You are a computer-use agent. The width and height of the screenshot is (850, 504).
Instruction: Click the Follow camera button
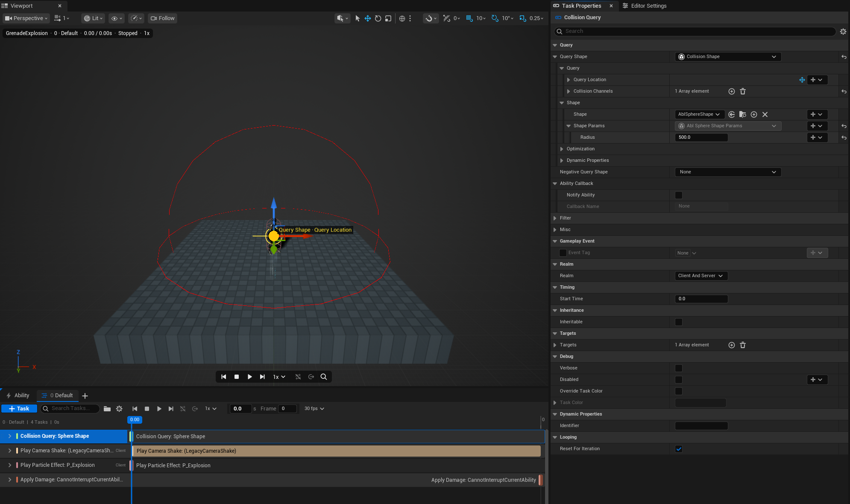[162, 18]
